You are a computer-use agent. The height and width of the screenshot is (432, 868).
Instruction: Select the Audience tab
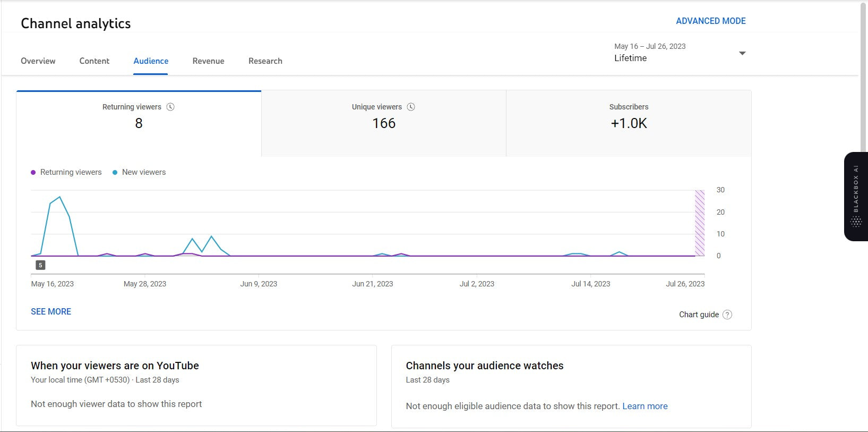coord(151,61)
